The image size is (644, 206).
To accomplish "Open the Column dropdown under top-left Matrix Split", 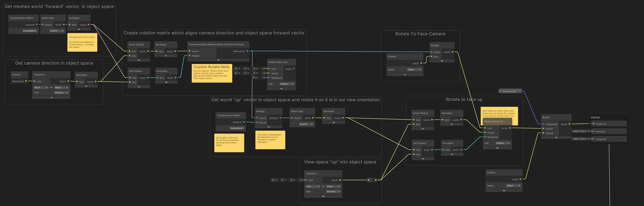I will [56, 31].
